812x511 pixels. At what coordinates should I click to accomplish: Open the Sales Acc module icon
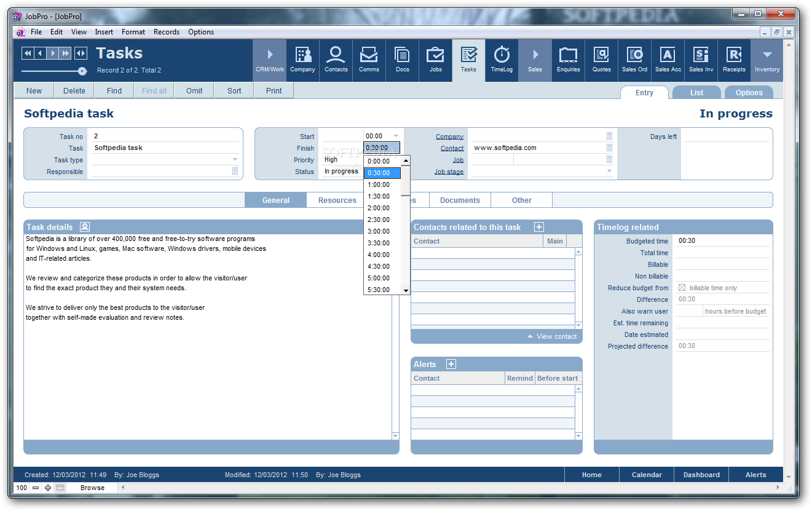(x=668, y=60)
